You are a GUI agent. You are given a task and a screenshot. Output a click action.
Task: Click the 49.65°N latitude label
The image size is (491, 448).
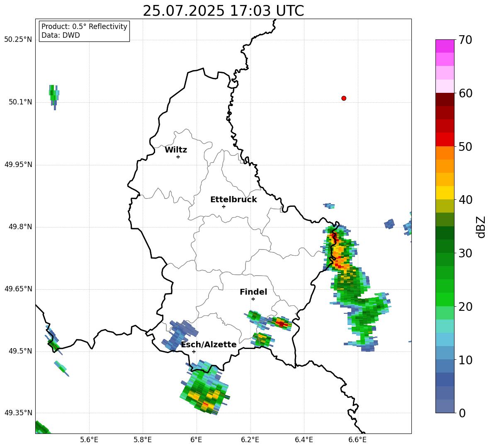(18, 288)
